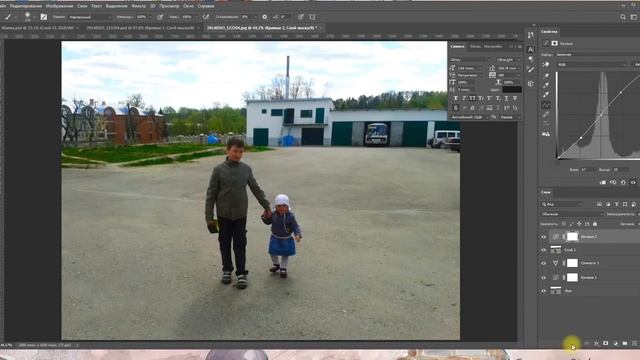Open the Окно menu
The image size is (640, 360).
[x=188, y=6]
